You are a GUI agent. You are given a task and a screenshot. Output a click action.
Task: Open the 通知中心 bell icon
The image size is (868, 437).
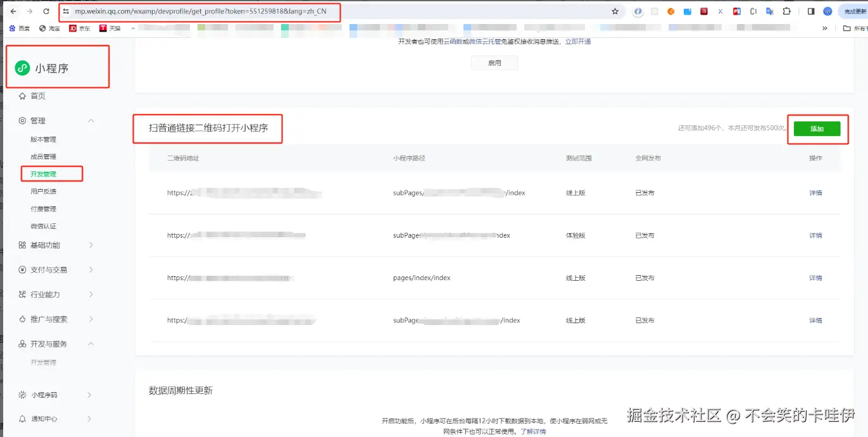pos(22,419)
